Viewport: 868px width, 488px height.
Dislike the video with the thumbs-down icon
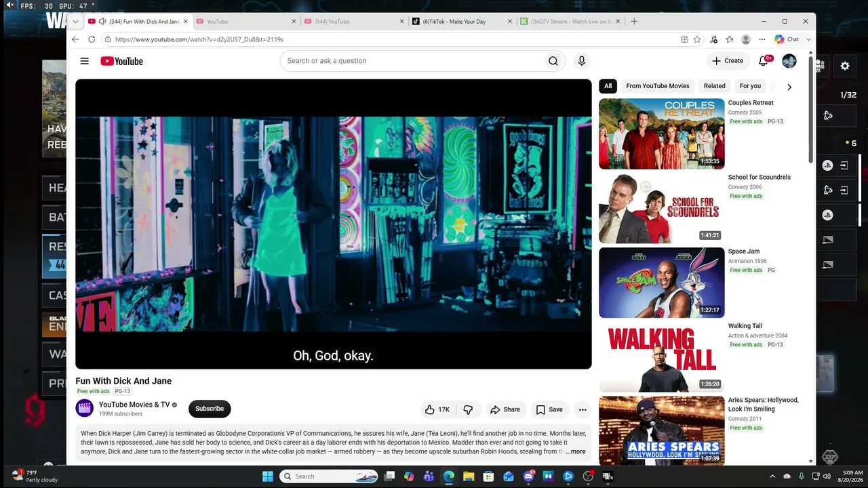click(468, 409)
